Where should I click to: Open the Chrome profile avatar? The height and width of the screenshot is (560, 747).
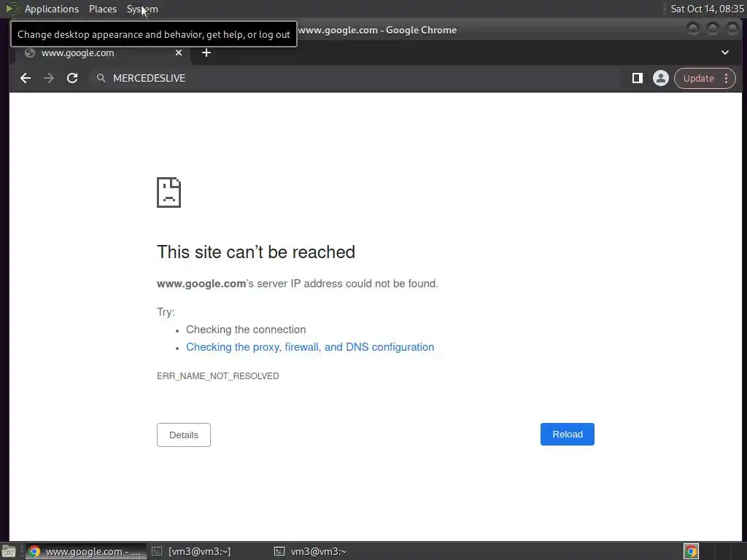[x=660, y=78]
